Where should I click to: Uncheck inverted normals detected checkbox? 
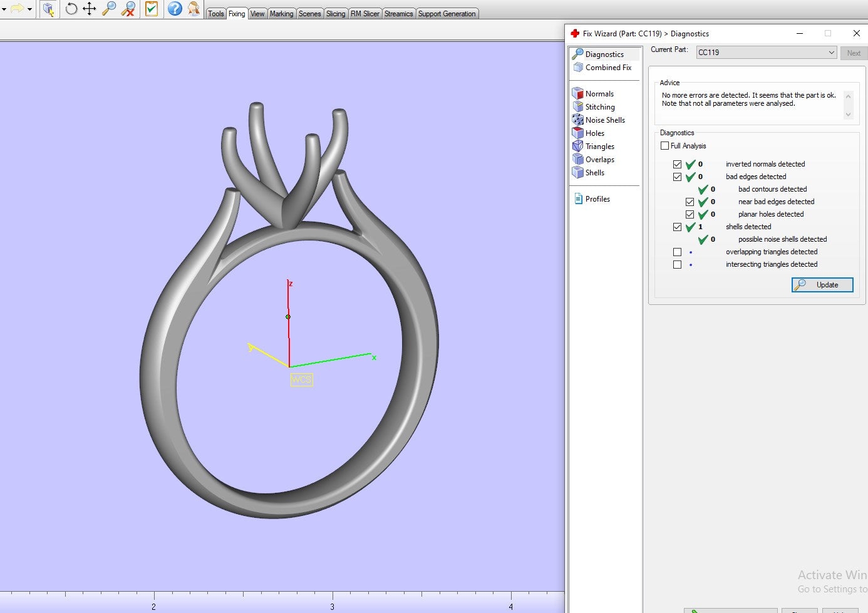tap(677, 164)
